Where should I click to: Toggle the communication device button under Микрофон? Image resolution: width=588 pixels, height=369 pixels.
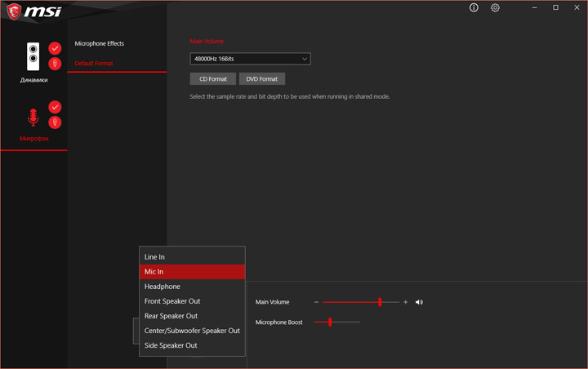(x=55, y=122)
